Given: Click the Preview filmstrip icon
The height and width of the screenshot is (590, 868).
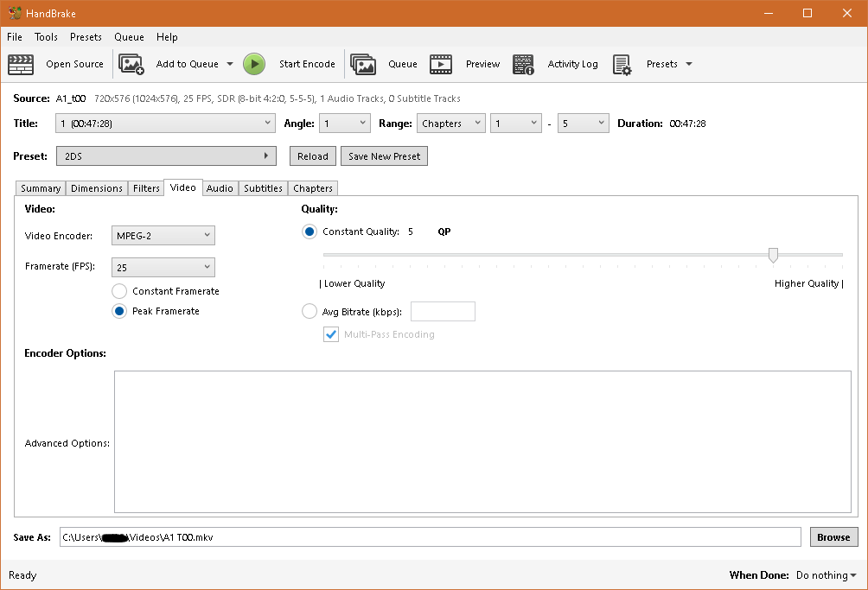Looking at the screenshot, I should (441, 64).
